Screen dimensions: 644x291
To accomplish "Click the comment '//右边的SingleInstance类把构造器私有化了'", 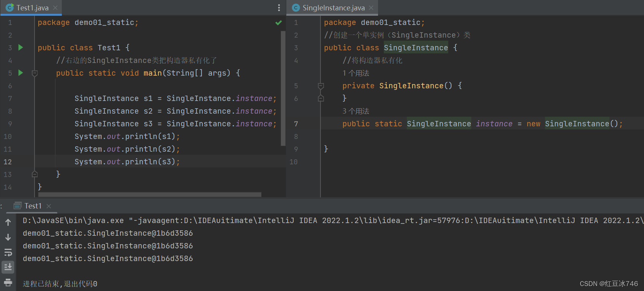I will [137, 60].
